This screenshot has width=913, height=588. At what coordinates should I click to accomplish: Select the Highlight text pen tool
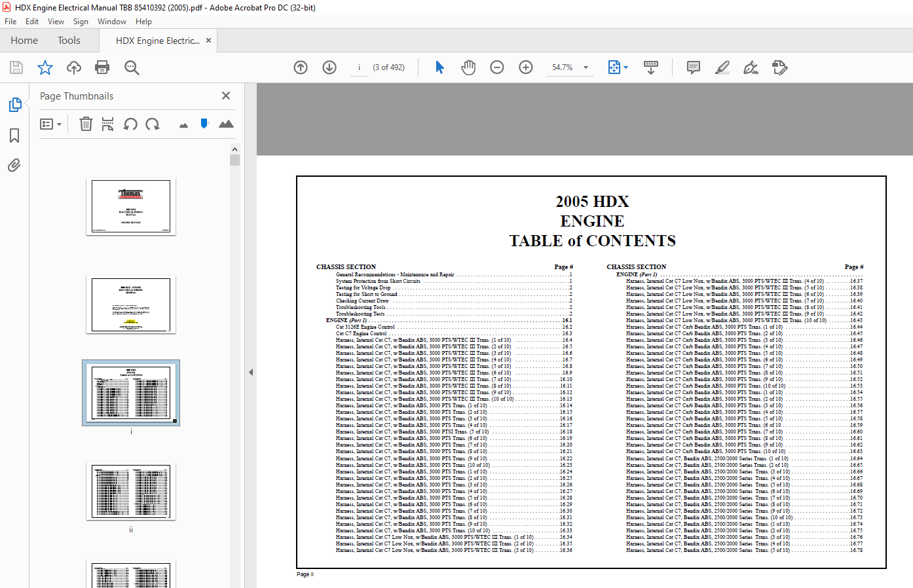(x=722, y=67)
